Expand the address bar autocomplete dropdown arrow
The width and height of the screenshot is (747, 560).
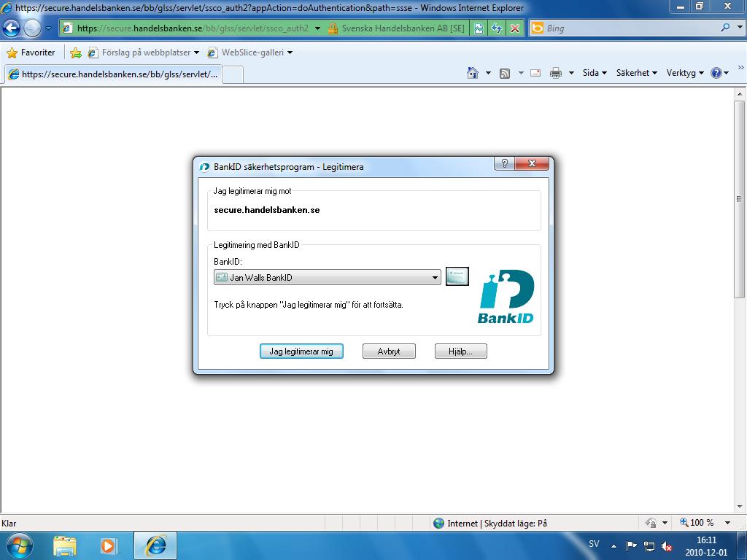tap(317, 28)
